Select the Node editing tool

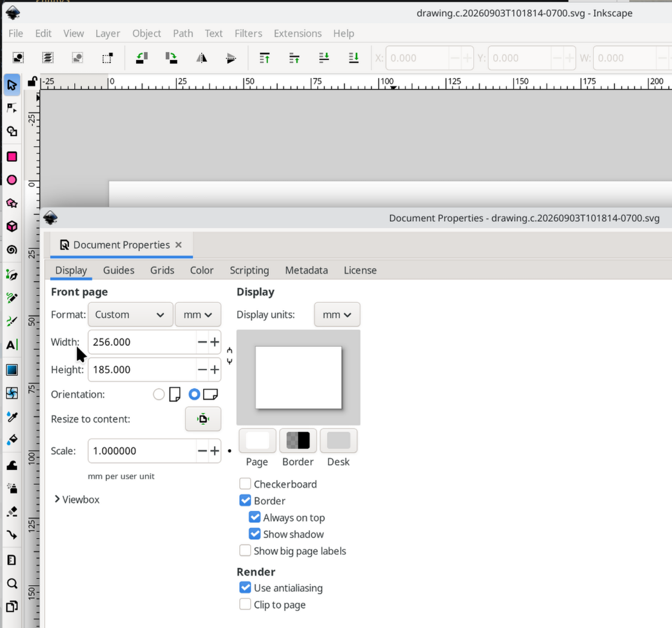(12, 108)
